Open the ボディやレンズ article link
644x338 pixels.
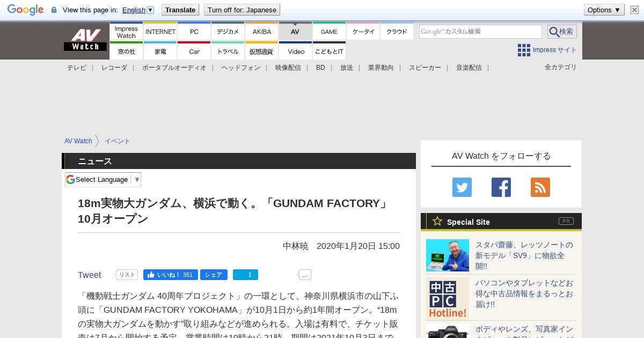click(524, 331)
